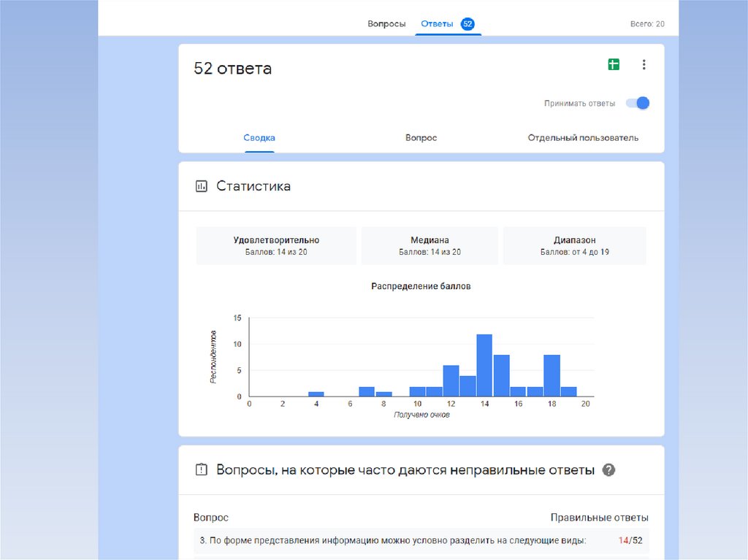Open the Отдельный пользователь tab
The image size is (748, 560).
[583, 138]
